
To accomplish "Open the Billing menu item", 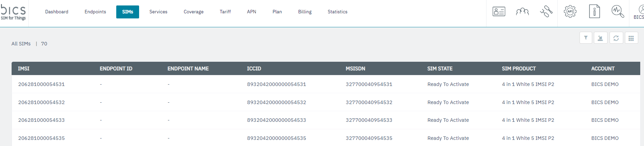I will (305, 12).
